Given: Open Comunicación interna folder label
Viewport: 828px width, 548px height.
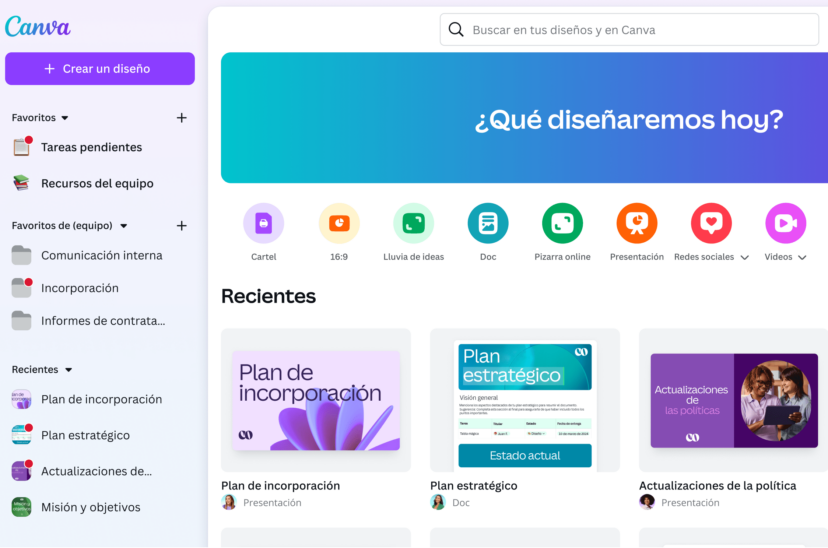Looking at the screenshot, I should [102, 256].
